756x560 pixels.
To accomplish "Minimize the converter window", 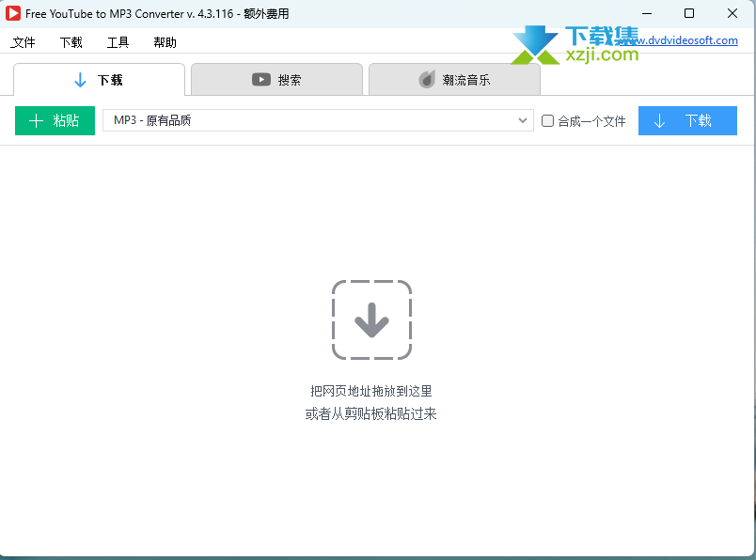I will [647, 13].
